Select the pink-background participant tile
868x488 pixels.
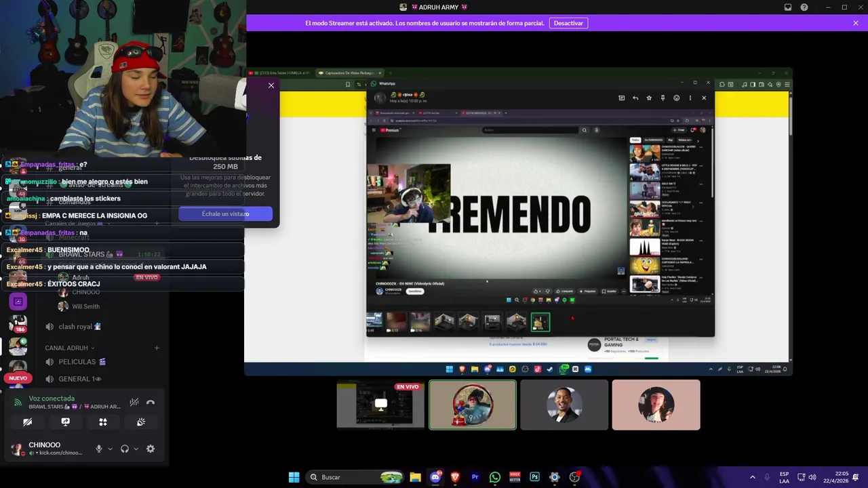656,405
